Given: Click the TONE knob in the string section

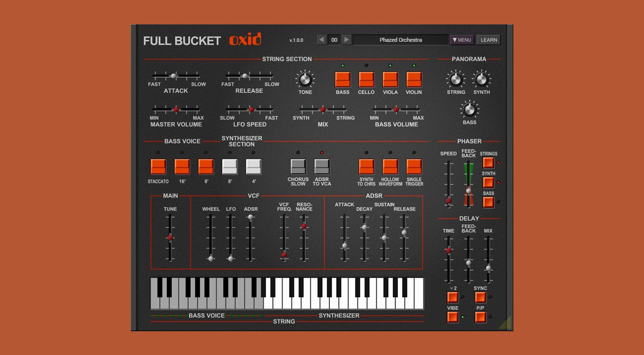Looking at the screenshot, I should (305, 80).
